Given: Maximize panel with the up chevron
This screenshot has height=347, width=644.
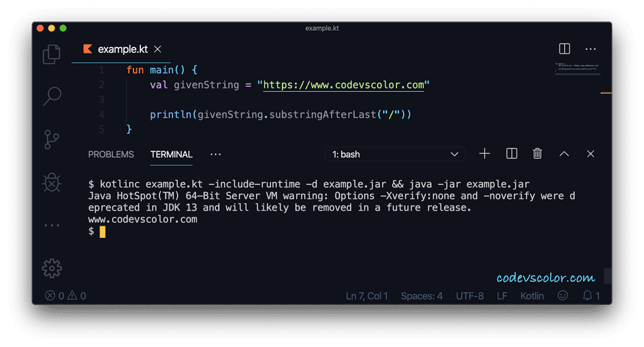Looking at the screenshot, I should tap(564, 154).
